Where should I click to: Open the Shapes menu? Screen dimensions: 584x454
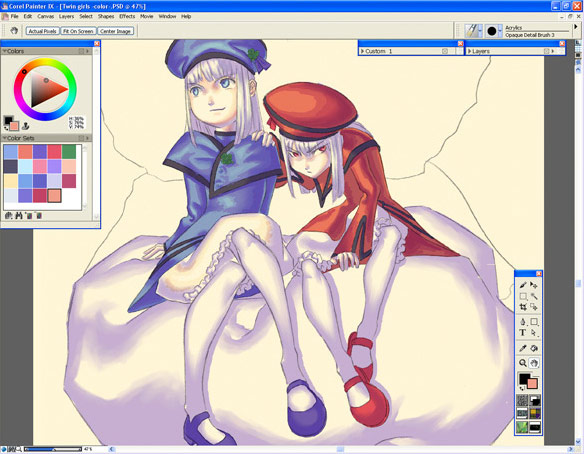106,16
